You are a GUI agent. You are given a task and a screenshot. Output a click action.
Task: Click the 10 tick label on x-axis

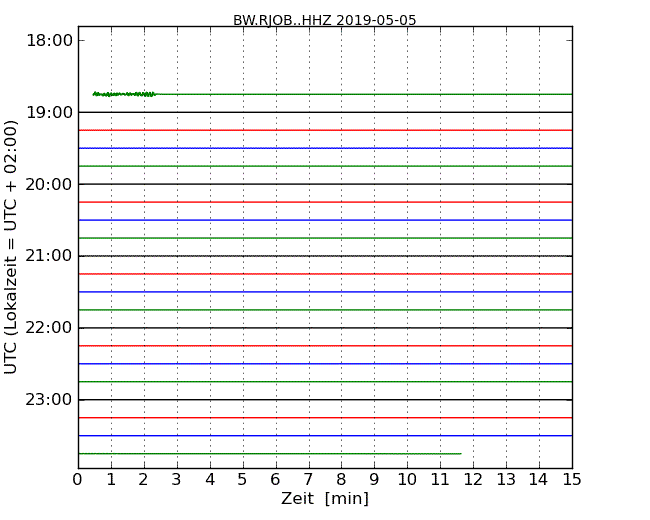coord(407,479)
